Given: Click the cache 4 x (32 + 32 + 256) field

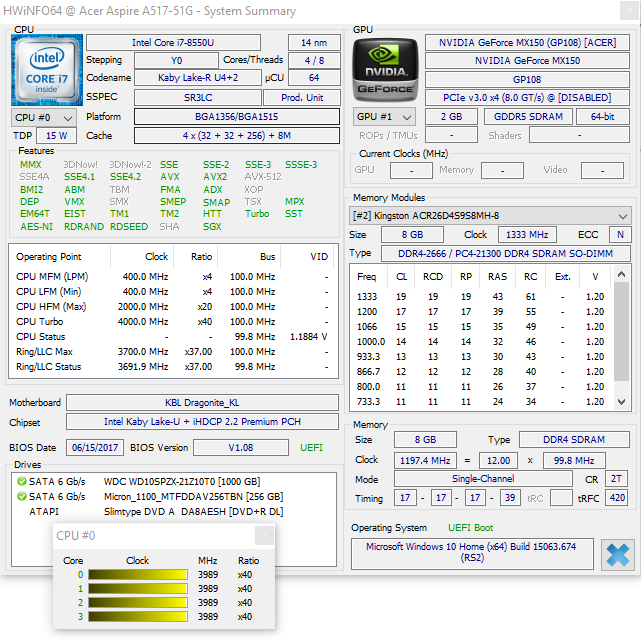Looking at the screenshot, I should click(237, 136).
